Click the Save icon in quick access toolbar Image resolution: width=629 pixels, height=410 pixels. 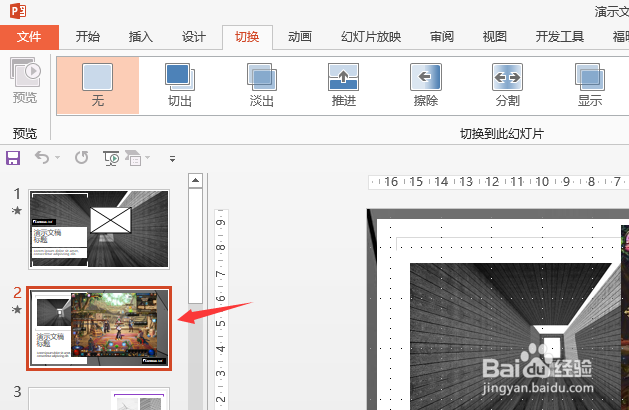point(13,158)
